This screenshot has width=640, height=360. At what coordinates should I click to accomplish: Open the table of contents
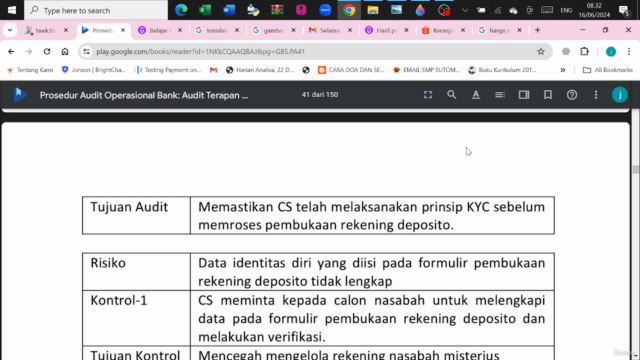(x=500, y=95)
